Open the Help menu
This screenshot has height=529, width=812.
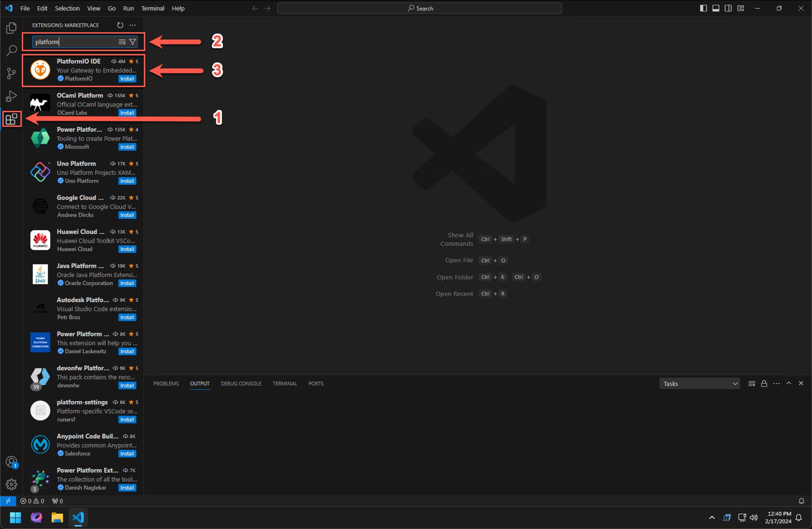[178, 8]
